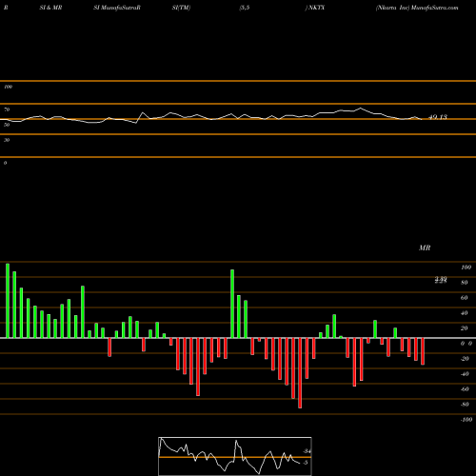
Task: Click the MR axis label 60
Action: pos(465,298)
